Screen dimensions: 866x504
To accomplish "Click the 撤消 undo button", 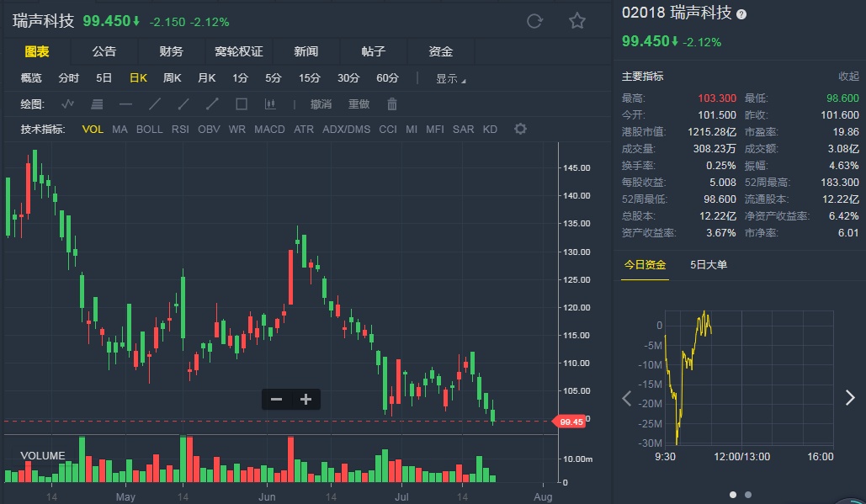I will [321, 104].
